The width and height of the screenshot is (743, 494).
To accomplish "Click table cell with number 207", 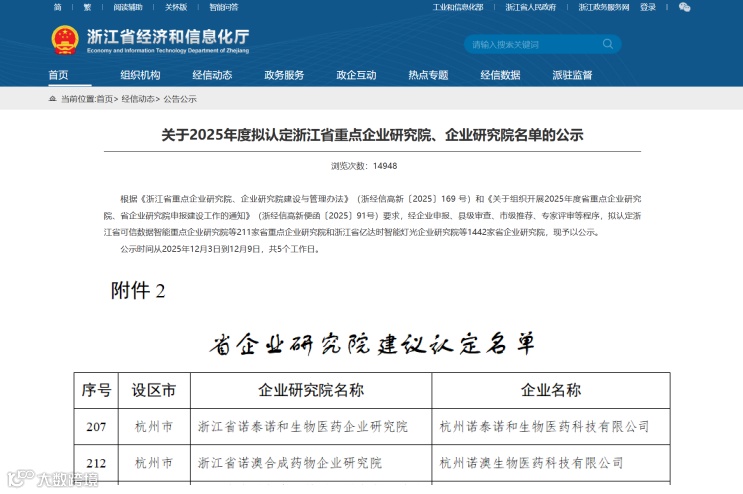I will 96,427.
